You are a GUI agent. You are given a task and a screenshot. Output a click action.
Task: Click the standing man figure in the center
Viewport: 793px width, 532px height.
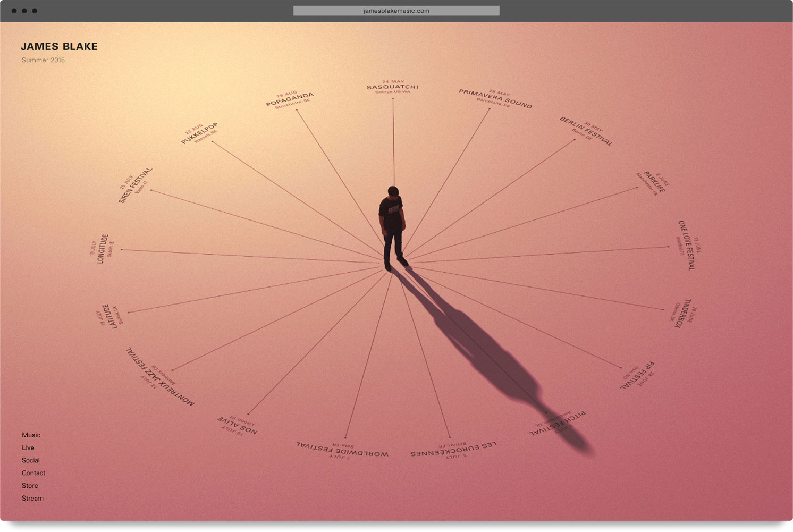tap(393, 229)
